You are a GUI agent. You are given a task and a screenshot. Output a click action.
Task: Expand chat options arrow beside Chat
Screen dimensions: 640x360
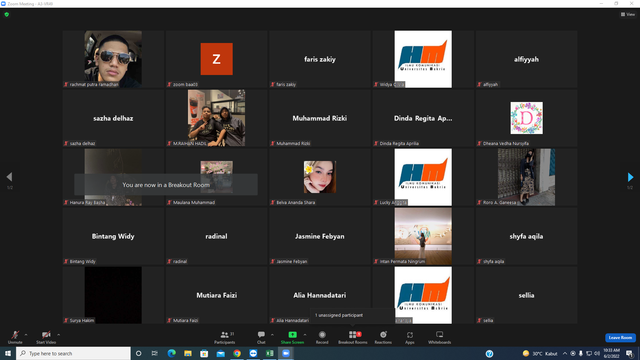pos(272,335)
